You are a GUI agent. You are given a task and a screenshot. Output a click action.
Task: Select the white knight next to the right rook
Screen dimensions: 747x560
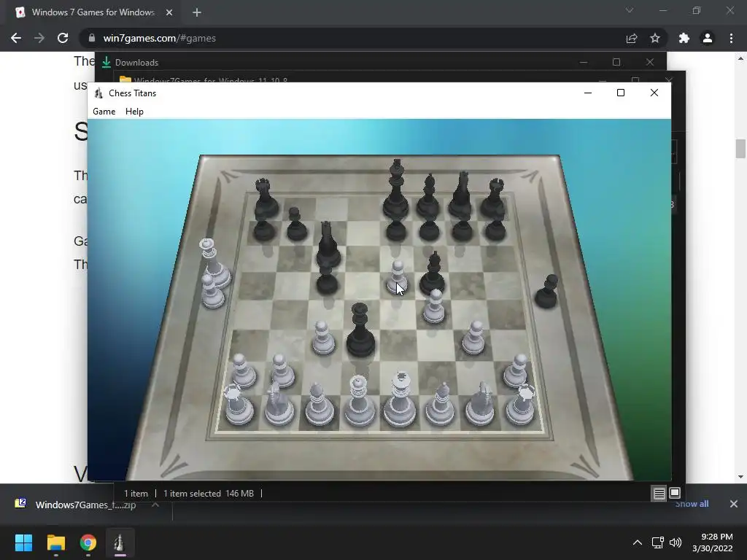point(481,404)
